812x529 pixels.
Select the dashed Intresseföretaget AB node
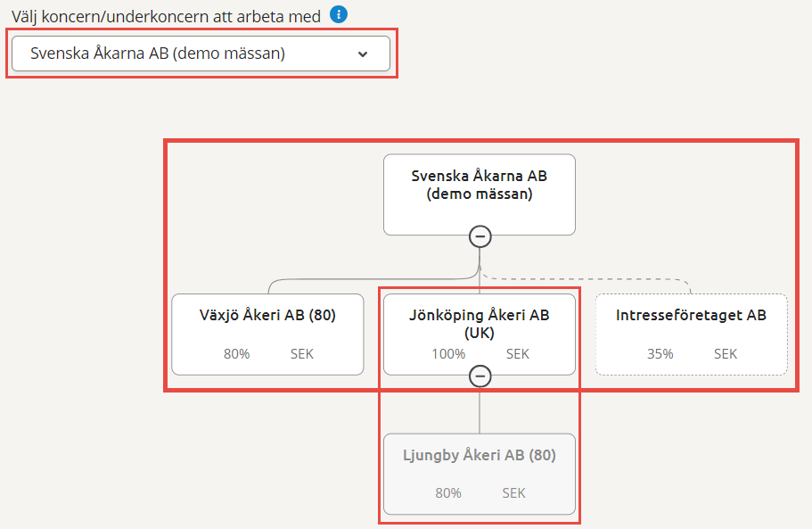tap(692, 335)
